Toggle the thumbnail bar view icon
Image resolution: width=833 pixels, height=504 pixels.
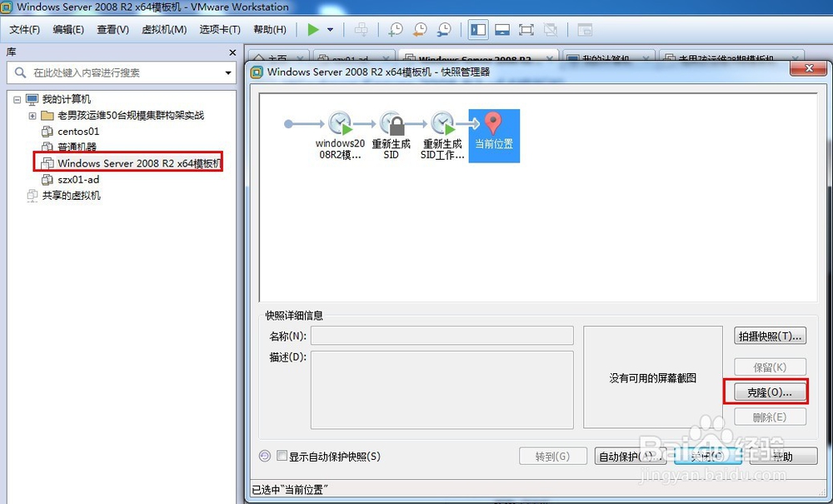502,30
